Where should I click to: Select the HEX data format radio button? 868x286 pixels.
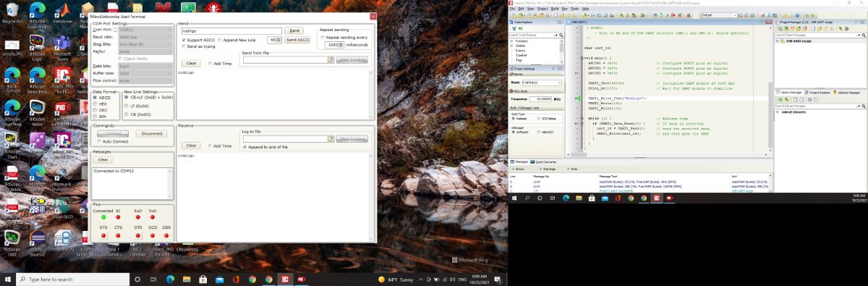click(95, 104)
